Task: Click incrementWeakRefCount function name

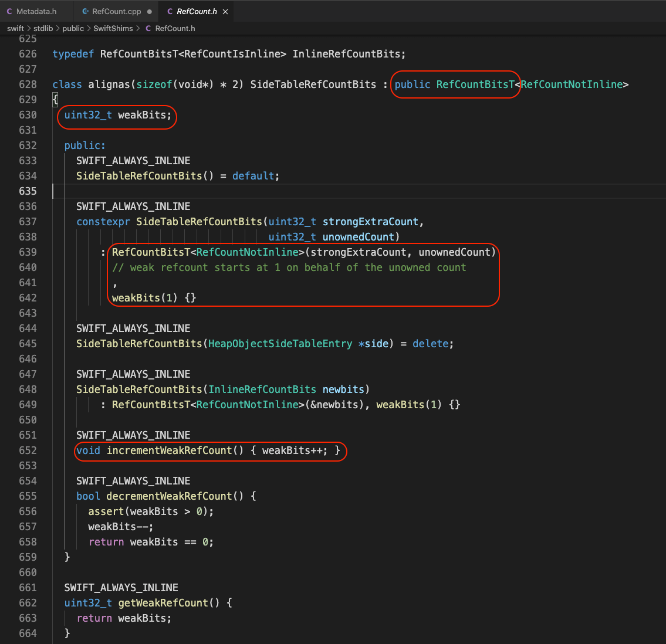Action: pyautogui.click(x=169, y=450)
